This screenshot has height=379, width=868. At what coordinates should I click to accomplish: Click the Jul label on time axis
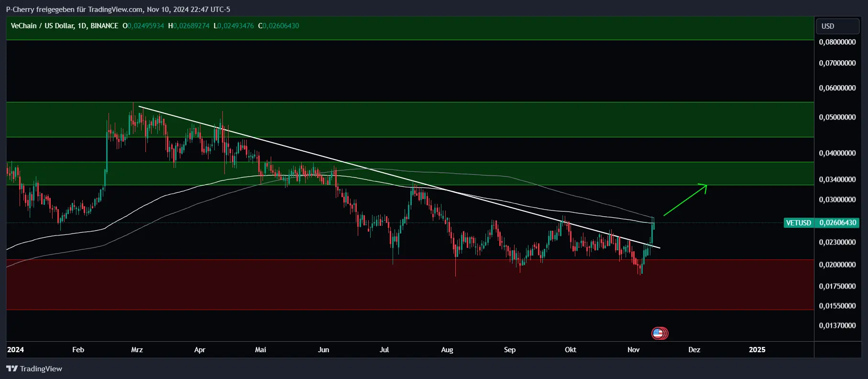pos(385,350)
